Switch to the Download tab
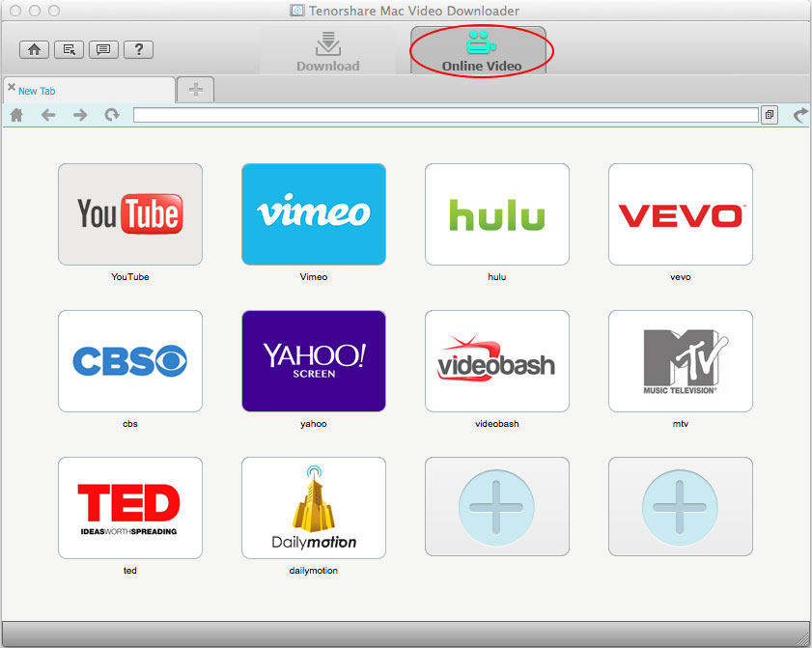The width and height of the screenshot is (812, 648). (328, 51)
